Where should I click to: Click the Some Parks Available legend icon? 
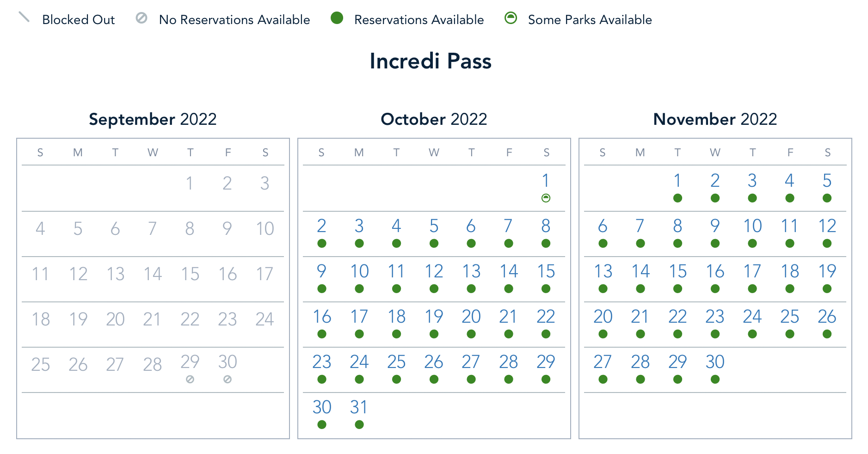coord(511,18)
